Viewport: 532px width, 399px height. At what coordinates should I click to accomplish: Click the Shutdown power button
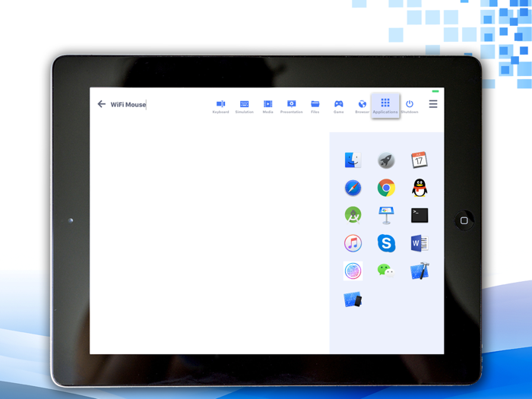[410, 106]
